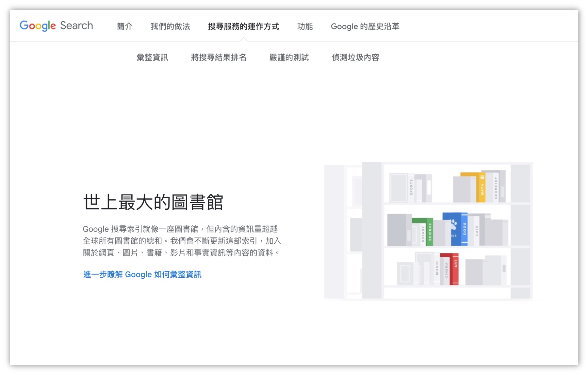Open the 將搜尋結果排名 section
This screenshot has width=588, height=375.
pyautogui.click(x=219, y=57)
